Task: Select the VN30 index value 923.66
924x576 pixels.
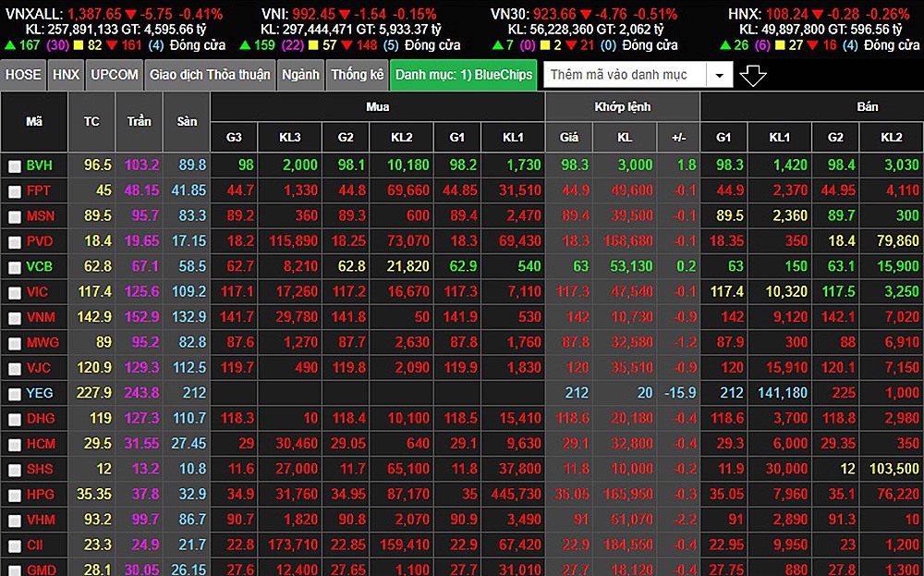Action: pyautogui.click(x=556, y=14)
